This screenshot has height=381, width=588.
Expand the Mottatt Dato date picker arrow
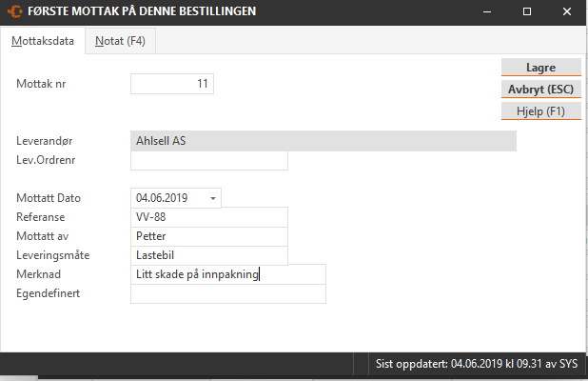[213, 198]
